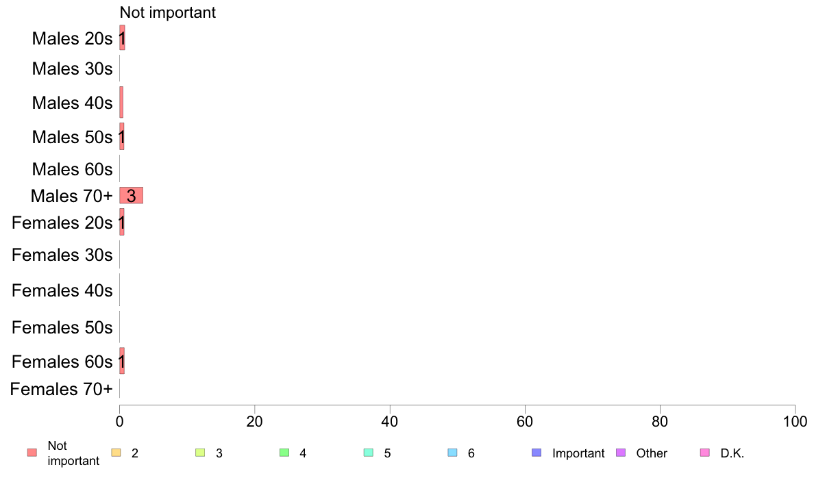Screen dimensions: 814x504
Task: Click the 'Not important' red legend swatch
Action: [x=32, y=453]
